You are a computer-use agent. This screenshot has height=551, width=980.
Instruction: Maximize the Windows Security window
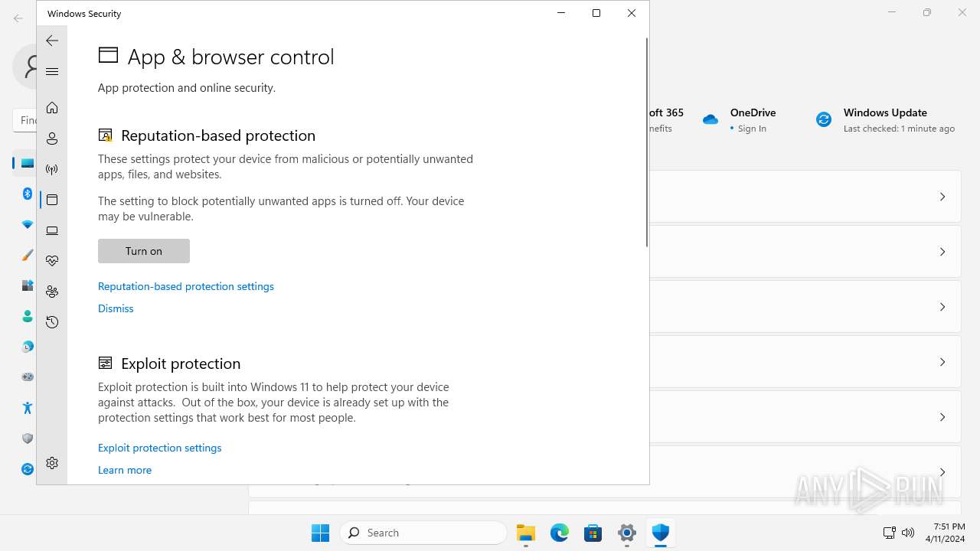(596, 13)
